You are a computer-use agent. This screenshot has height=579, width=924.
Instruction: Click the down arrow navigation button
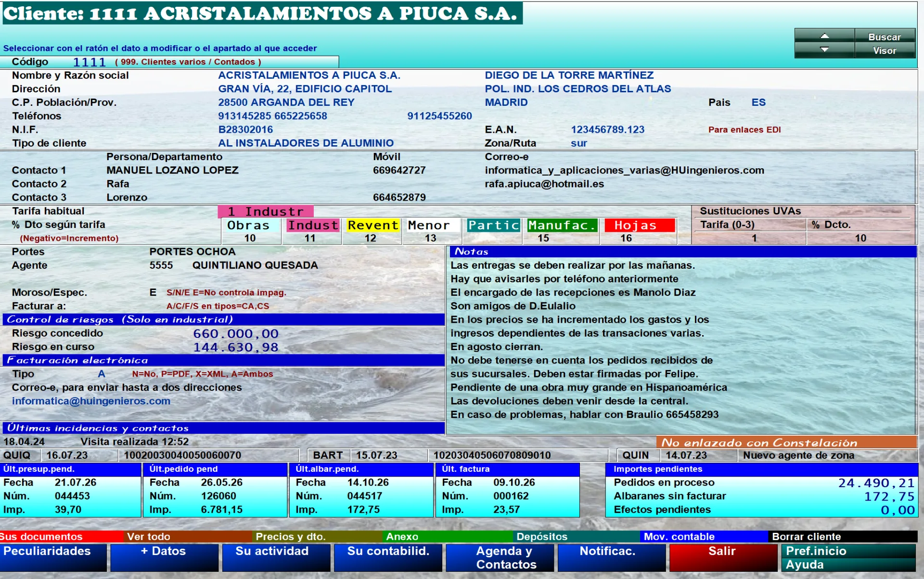click(x=824, y=50)
